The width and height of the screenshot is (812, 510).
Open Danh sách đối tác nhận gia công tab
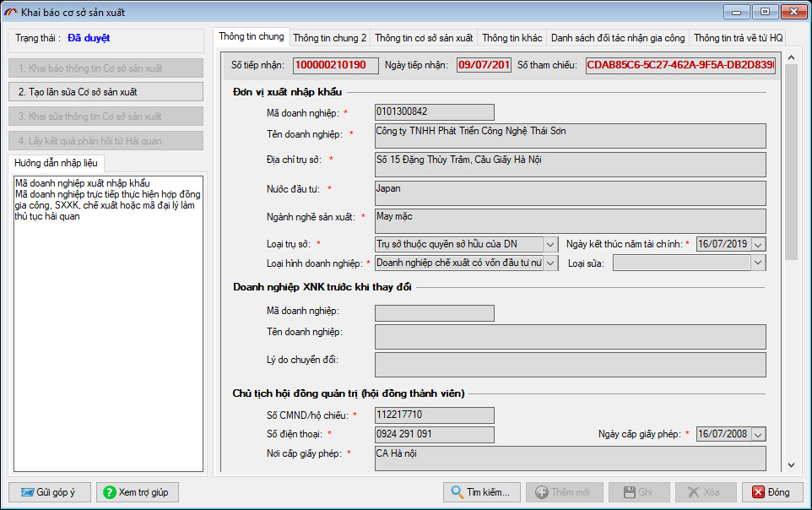(x=618, y=38)
